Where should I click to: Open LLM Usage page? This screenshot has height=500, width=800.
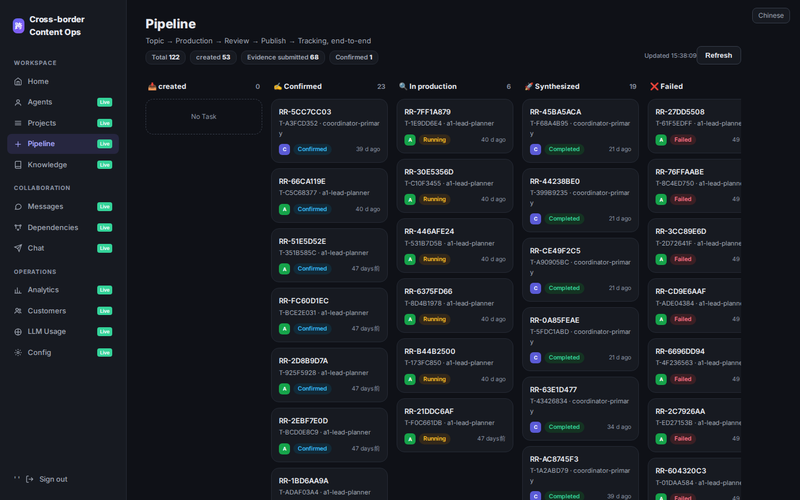click(63, 332)
